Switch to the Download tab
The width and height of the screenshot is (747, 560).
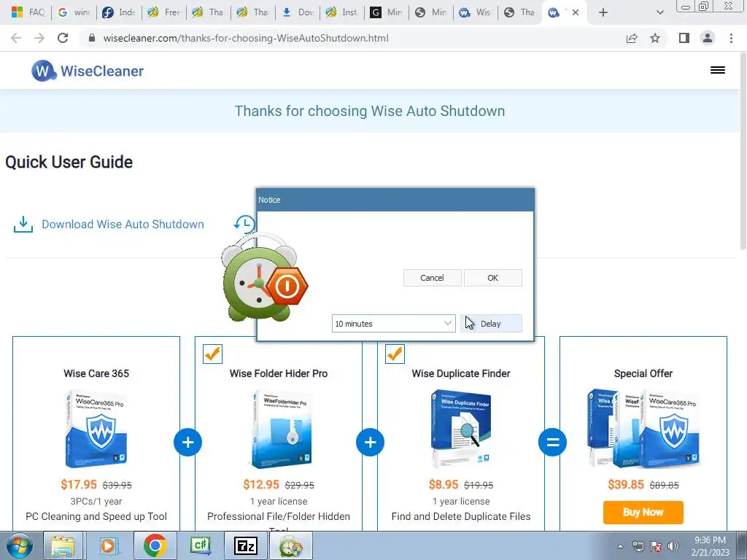298,12
